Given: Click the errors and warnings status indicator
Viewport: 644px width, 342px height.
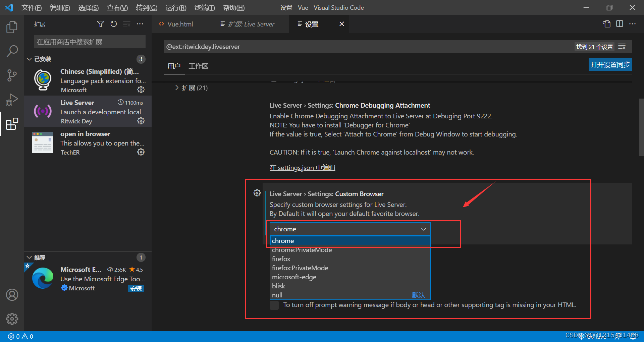Looking at the screenshot, I should (21, 336).
